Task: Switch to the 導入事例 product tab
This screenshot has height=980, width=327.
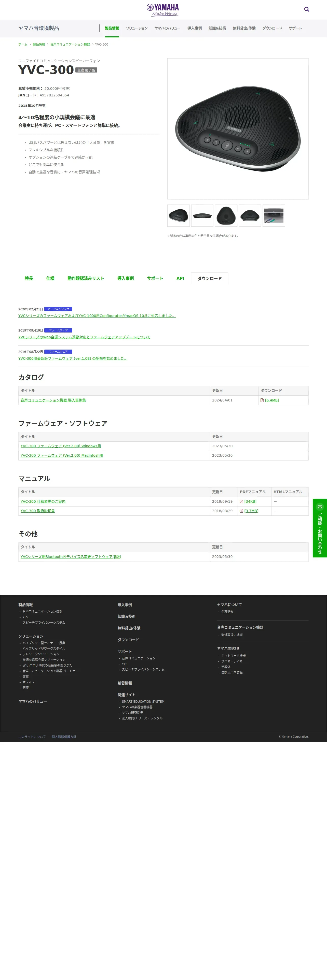Action: pos(126,279)
